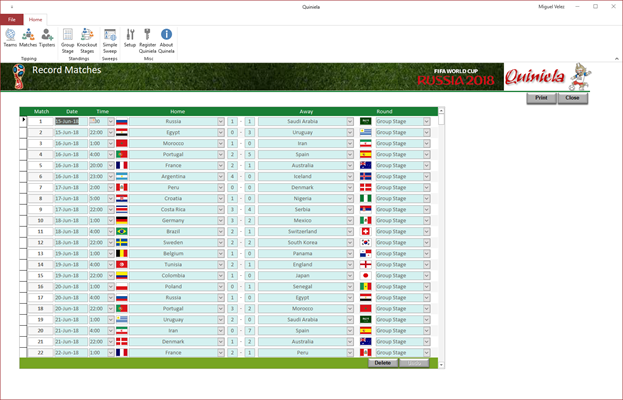Viewport: 623px width, 400px height.
Task: Click the Delete button
Action: pyautogui.click(x=383, y=363)
